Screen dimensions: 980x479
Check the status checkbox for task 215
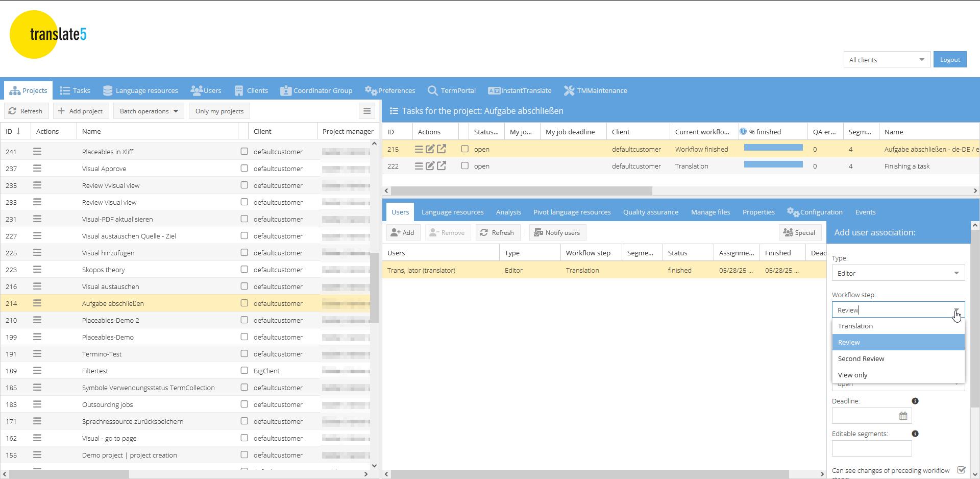click(x=464, y=149)
